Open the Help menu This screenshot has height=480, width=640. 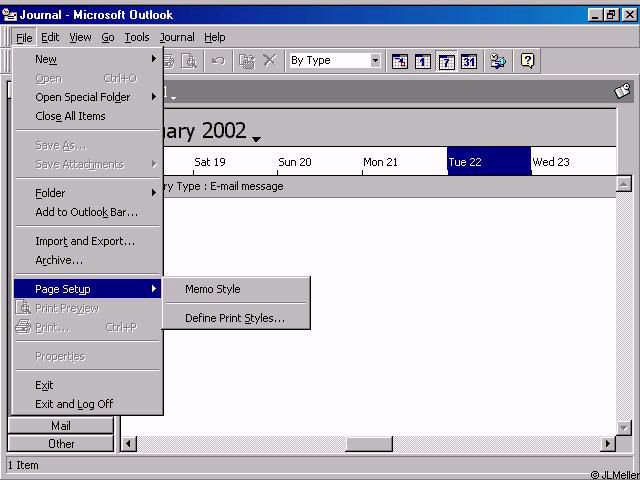215,38
